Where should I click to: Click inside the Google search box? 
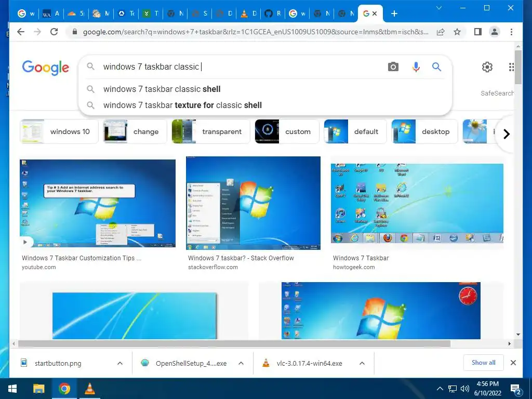pos(237,67)
